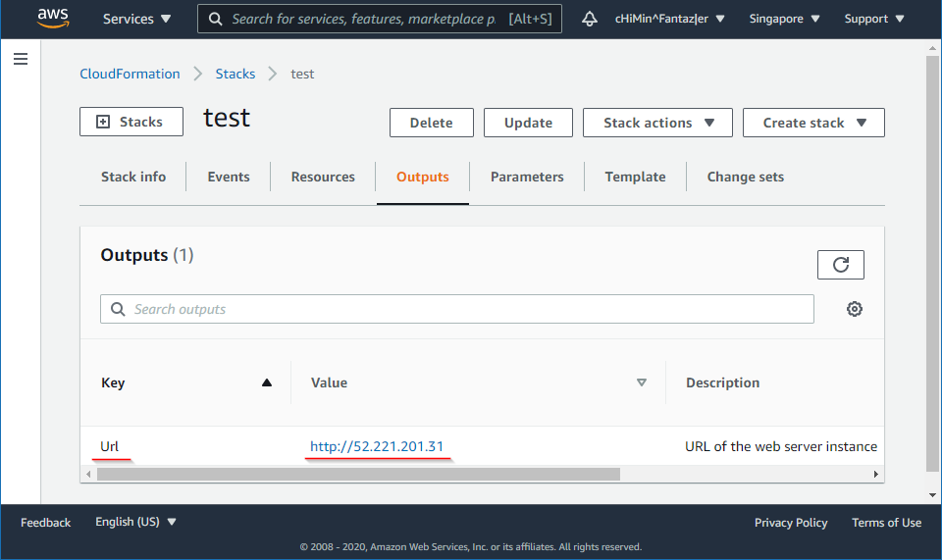Open the http://52.221.201.31 link

tap(377, 446)
